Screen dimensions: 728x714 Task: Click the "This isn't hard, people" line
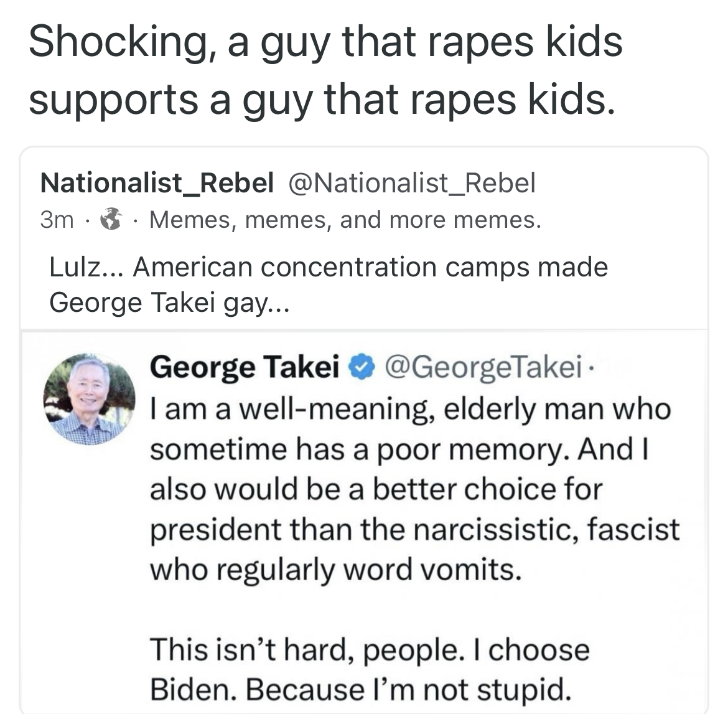tap(369, 649)
